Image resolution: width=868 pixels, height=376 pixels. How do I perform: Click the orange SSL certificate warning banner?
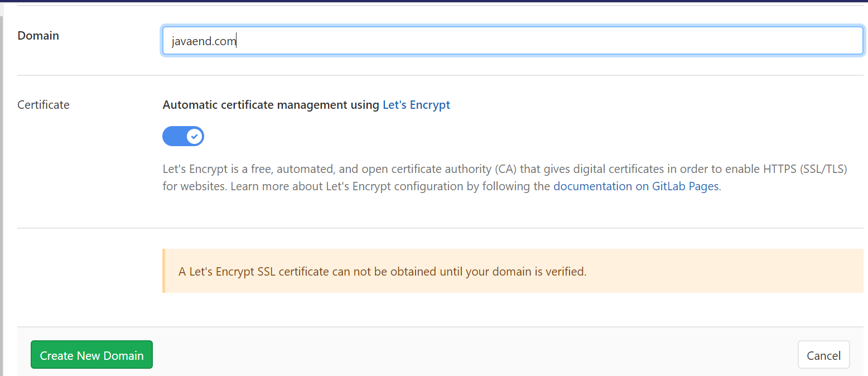[513, 271]
